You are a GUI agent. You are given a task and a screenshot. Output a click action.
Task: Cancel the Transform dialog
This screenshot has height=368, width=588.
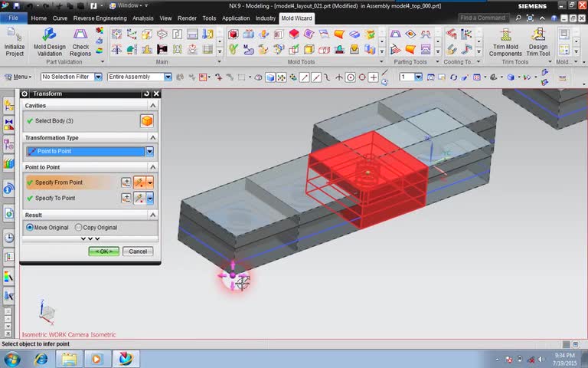coord(138,251)
